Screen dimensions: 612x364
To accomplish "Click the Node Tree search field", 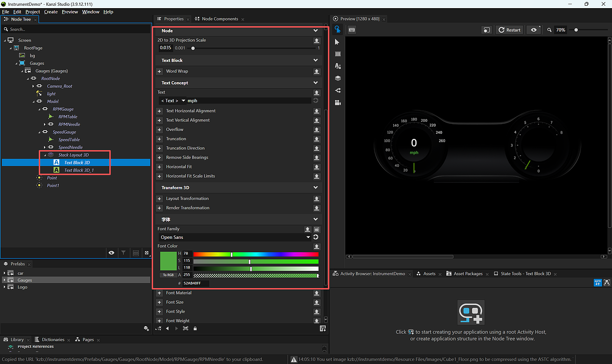I will [76, 30].
